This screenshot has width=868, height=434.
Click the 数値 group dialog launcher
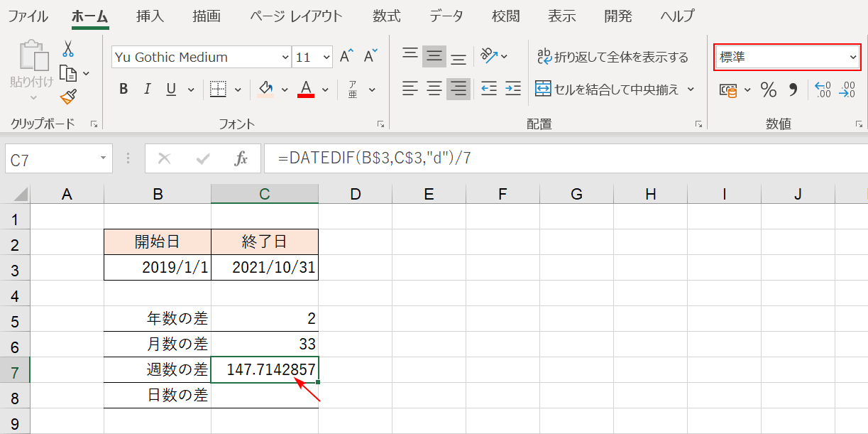click(x=859, y=123)
